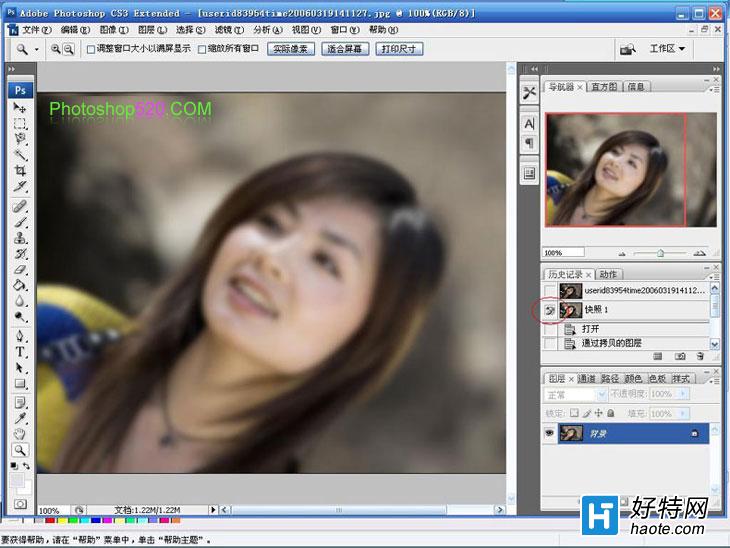Select the Rectangular Marquee tool
Viewport: 730px width, 548px height.
tap(20, 123)
